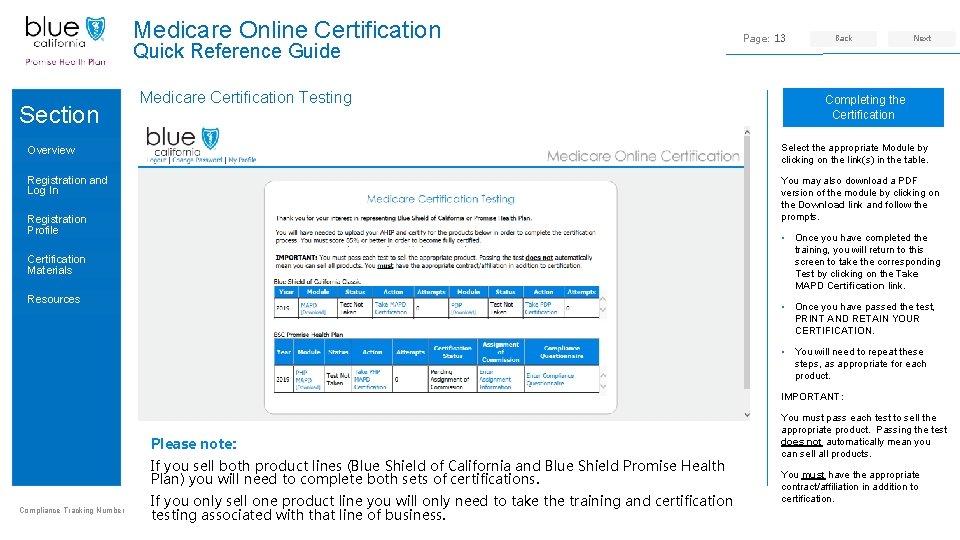Click the 'Section' sidebar heading
The image size is (960, 540).
pyautogui.click(x=59, y=114)
